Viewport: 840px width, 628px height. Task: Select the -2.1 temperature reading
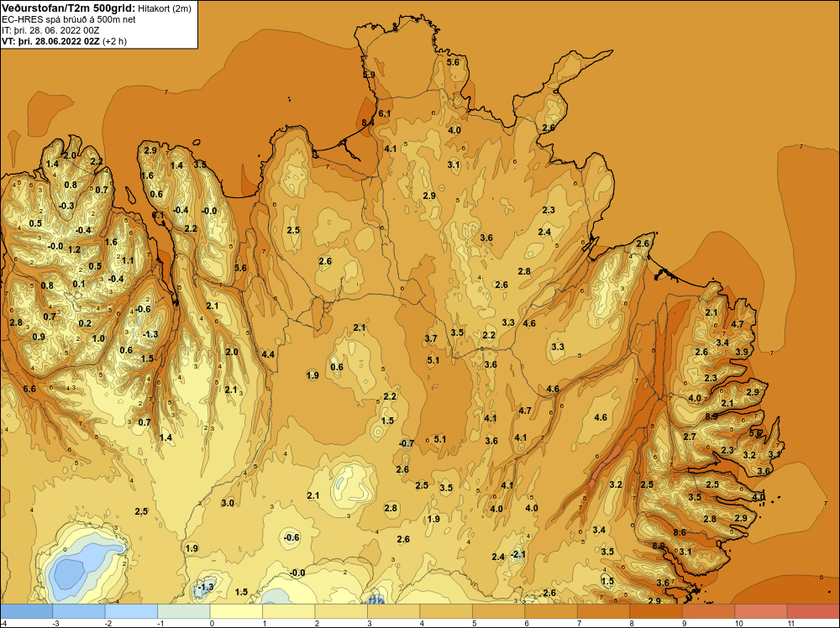[518, 554]
